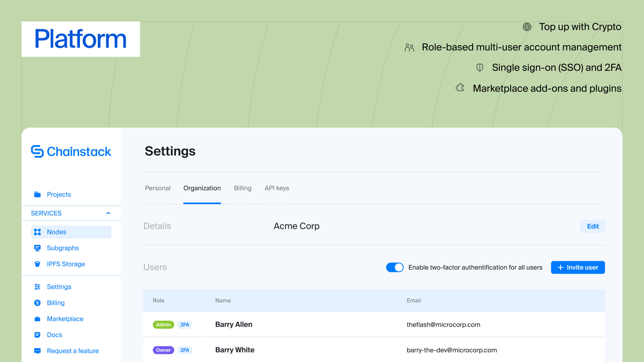Click the Projects folder icon
This screenshot has width=644, height=362.
(37, 194)
